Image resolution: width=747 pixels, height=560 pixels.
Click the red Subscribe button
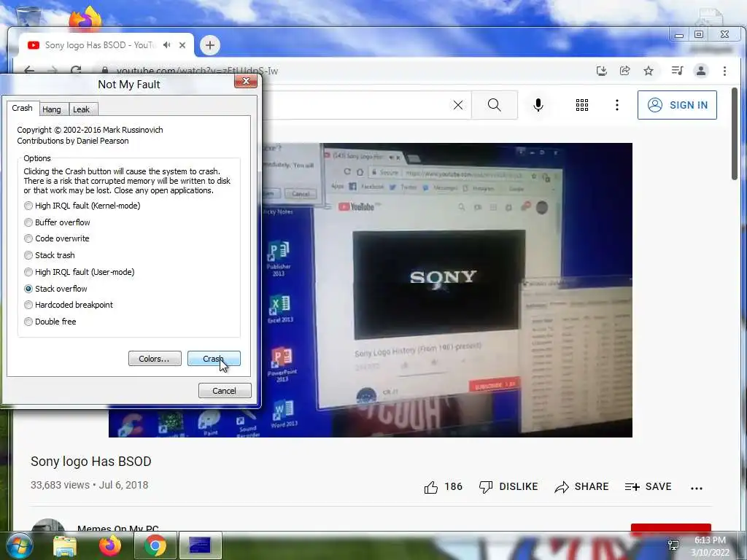click(671, 527)
